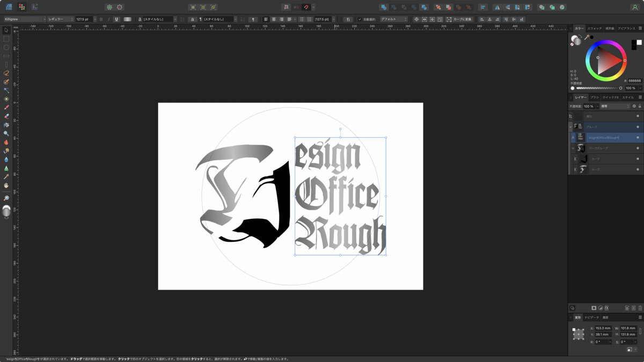The height and width of the screenshot is (362, 644).
Task: Open the alignment options icon in top toolbar
Action: (x=483, y=7)
